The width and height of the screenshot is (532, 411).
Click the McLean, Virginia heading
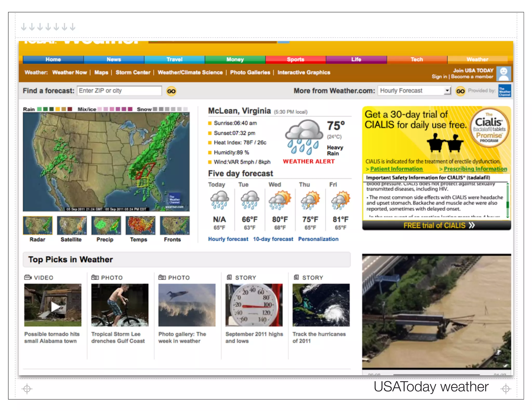[x=239, y=111]
